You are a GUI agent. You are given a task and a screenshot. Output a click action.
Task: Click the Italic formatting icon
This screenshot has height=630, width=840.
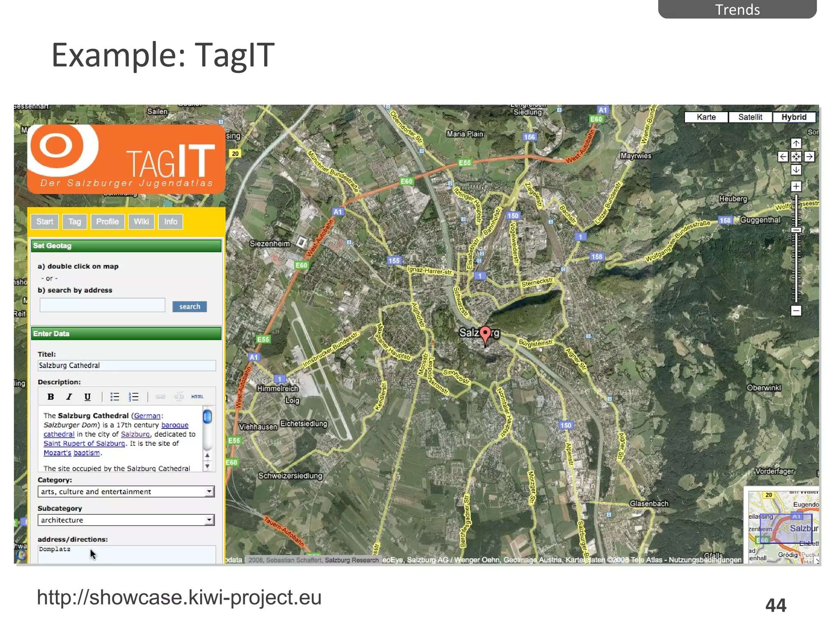click(x=69, y=397)
